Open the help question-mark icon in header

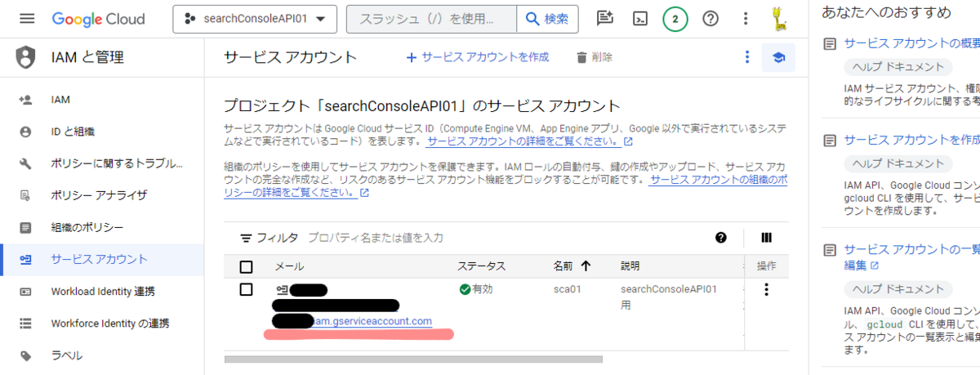pos(710,19)
